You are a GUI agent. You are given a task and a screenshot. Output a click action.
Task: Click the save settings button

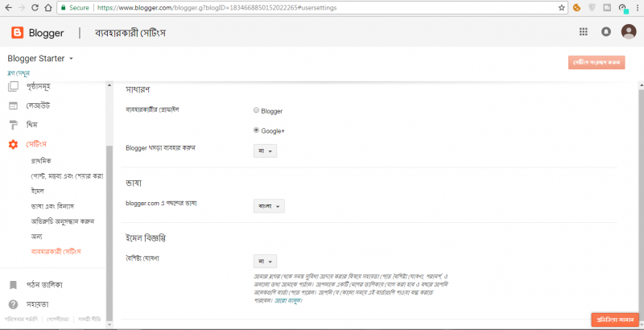[x=597, y=62]
